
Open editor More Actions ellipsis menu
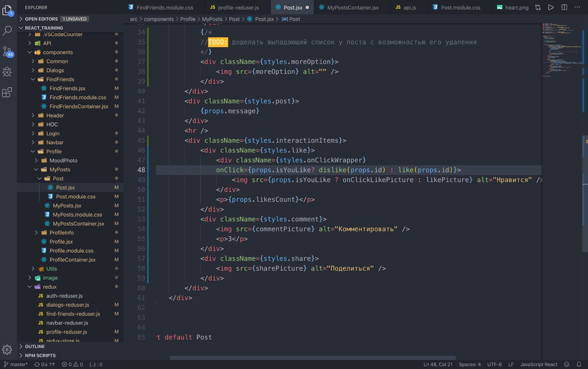coord(577,7)
